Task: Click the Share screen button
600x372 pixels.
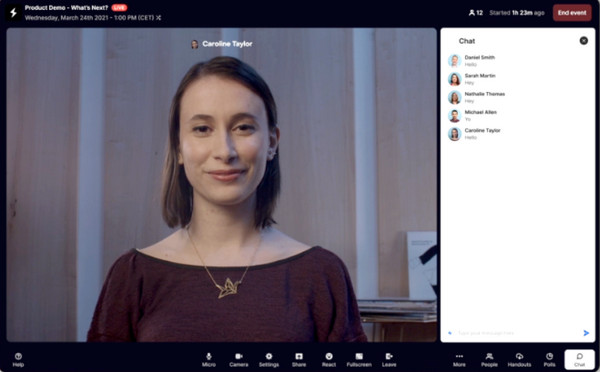Action: pyautogui.click(x=299, y=360)
